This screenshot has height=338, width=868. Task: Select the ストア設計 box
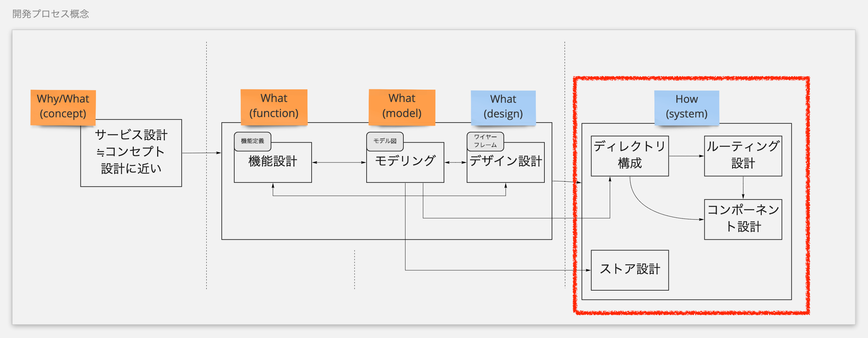click(630, 270)
